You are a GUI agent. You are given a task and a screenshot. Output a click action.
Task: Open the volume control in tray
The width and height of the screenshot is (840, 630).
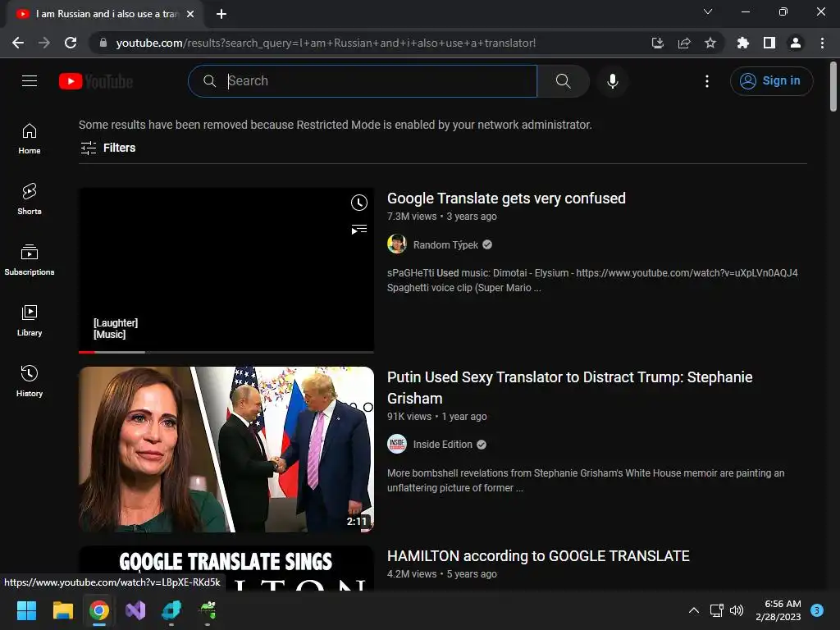737,610
